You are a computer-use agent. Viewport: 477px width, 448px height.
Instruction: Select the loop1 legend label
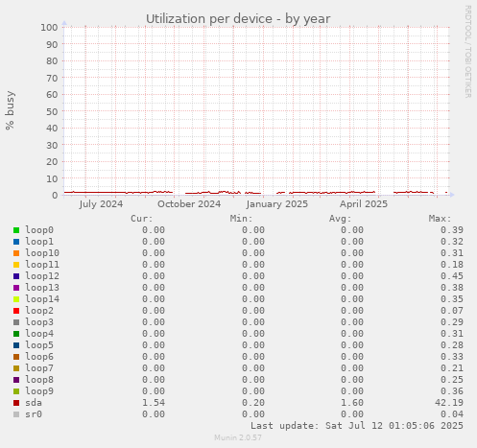39,242
